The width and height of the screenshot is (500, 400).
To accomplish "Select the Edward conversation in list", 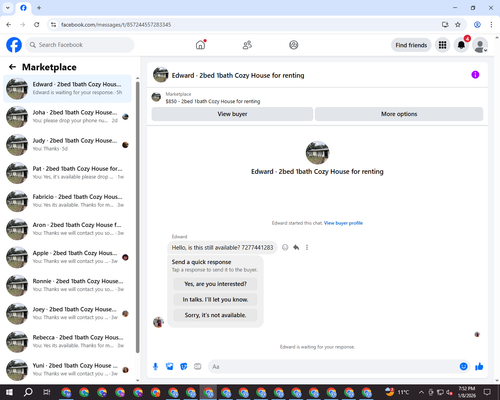I will pyautogui.click(x=67, y=88).
